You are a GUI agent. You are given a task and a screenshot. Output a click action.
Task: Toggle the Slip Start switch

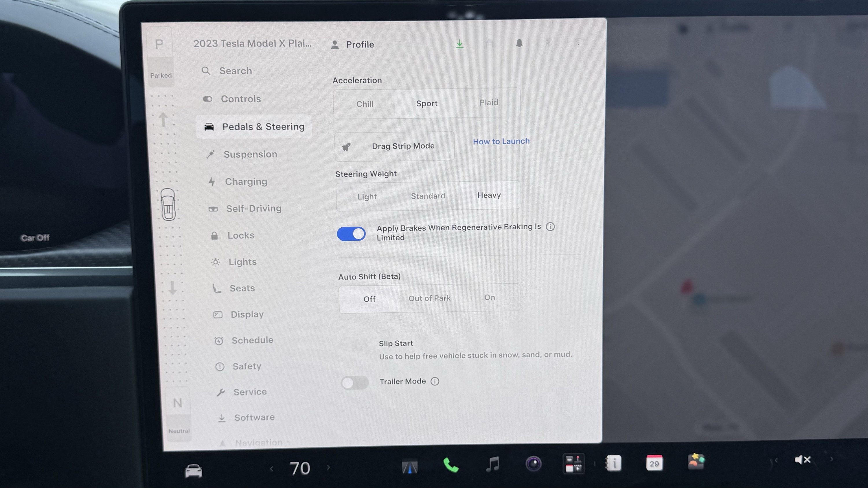354,344
